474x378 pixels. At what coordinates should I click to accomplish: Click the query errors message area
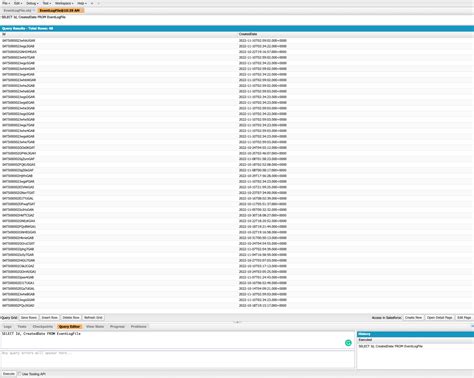tap(177, 359)
